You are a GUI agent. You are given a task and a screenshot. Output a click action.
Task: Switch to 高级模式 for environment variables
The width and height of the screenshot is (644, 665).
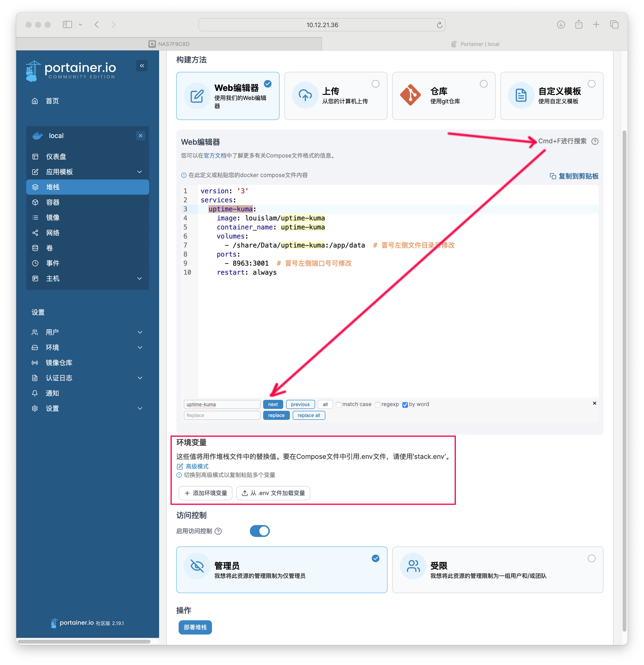click(x=192, y=466)
